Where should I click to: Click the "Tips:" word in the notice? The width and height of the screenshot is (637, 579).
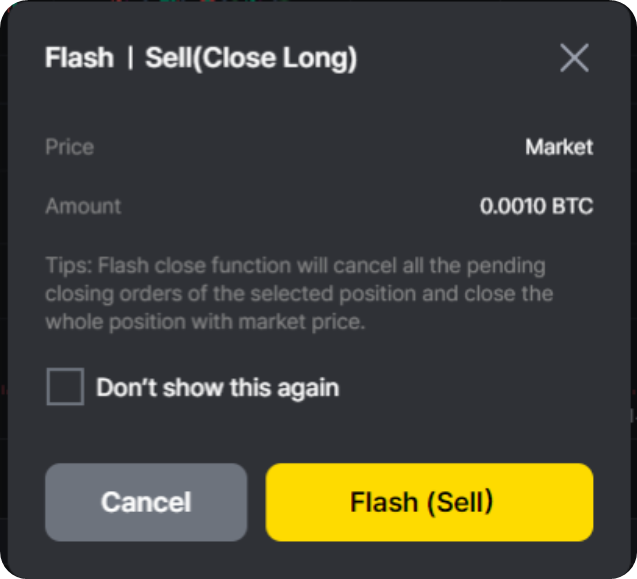(69, 266)
